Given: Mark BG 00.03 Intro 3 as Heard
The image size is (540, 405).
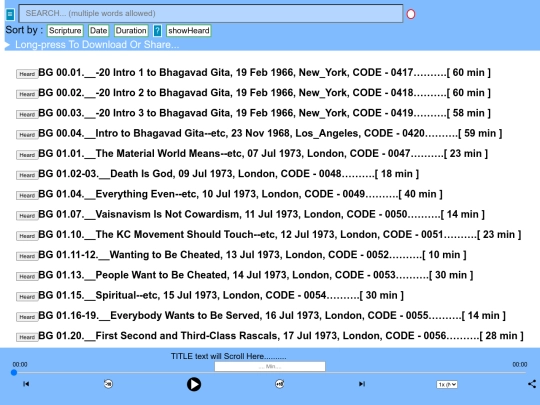Looking at the screenshot, I should tap(27, 114).
